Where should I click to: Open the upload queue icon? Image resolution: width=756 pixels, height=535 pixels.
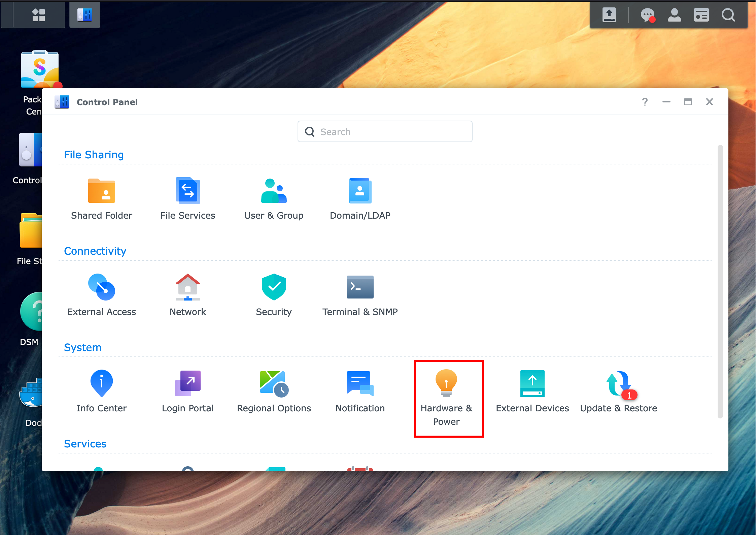(609, 15)
